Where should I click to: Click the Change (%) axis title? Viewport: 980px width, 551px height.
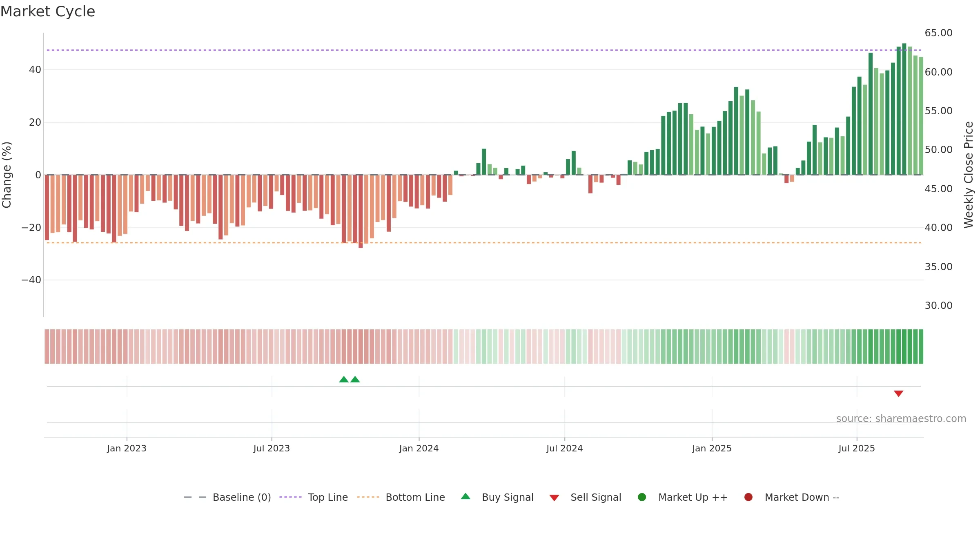7,175
